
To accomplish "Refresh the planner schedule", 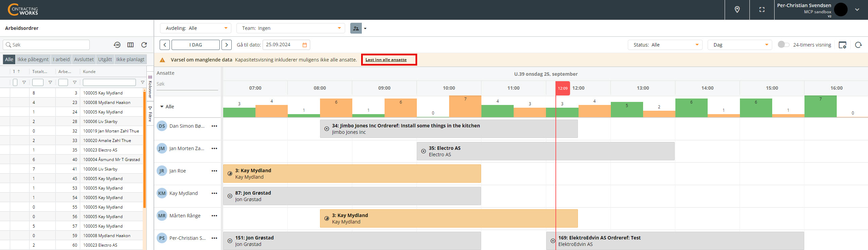I will point(858,45).
